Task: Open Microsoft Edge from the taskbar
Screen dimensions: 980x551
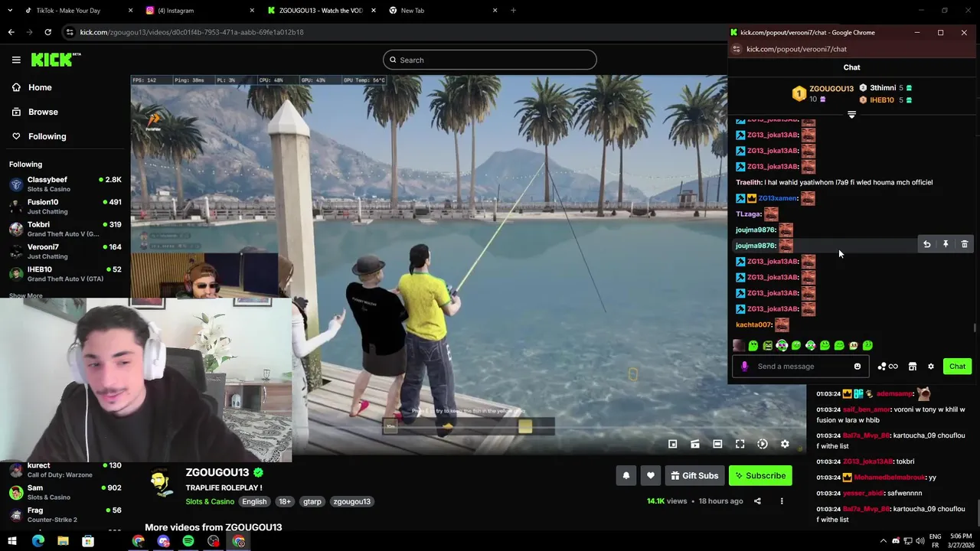Action: pos(38,542)
